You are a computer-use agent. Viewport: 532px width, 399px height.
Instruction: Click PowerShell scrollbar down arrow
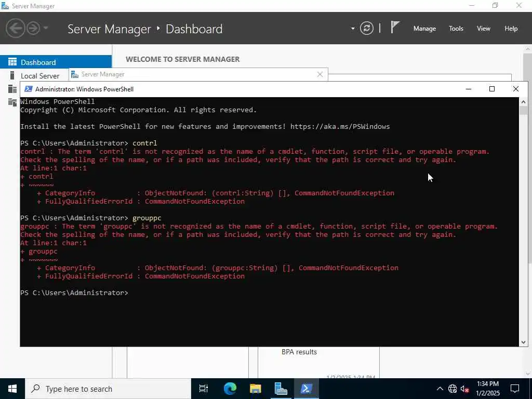click(523, 342)
